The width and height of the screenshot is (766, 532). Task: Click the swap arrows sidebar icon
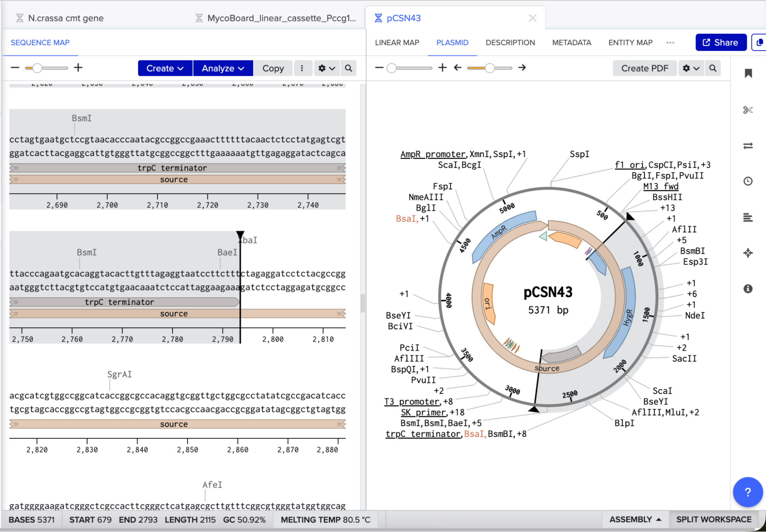tap(748, 146)
